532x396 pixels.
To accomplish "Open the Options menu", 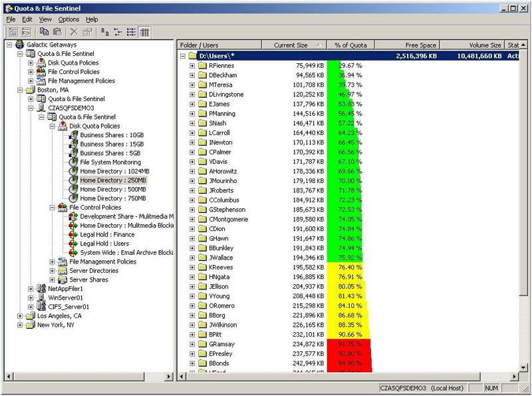I will click(x=68, y=19).
